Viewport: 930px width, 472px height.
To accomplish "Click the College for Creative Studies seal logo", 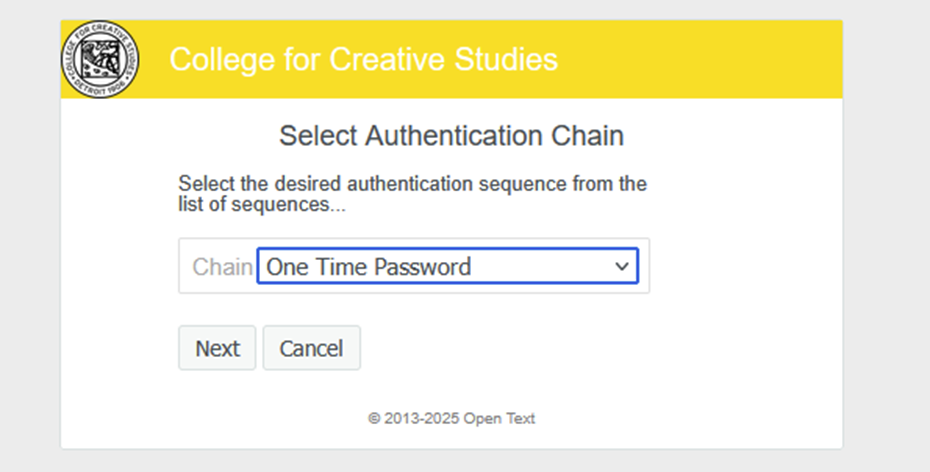I will pyautogui.click(x=100, y=60).
